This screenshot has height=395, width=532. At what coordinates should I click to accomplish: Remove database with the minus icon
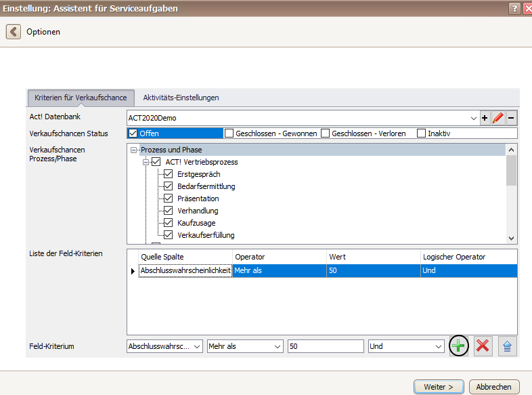(511, 118)
